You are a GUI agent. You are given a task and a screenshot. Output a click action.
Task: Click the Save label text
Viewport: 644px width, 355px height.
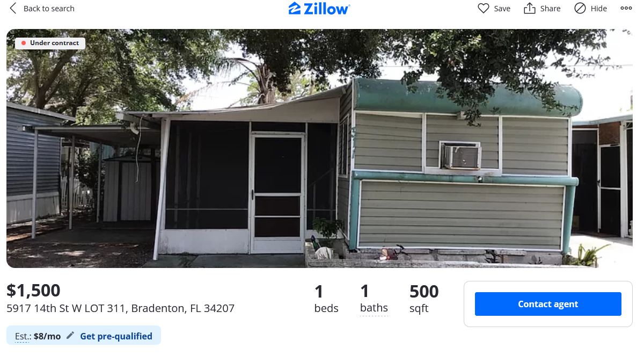502,9
